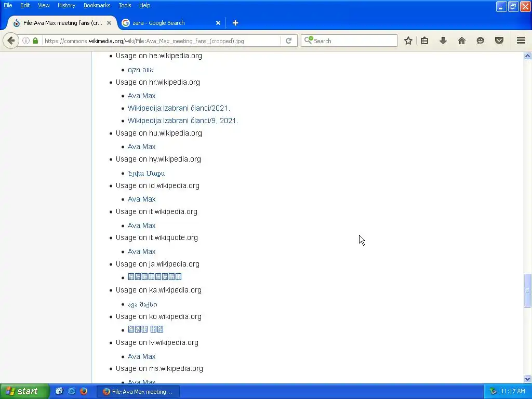Open site information icon in address bar

26,41
